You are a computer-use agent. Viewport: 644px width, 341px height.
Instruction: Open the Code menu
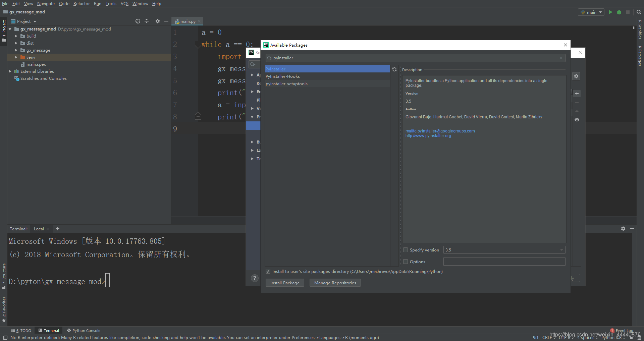64,4
